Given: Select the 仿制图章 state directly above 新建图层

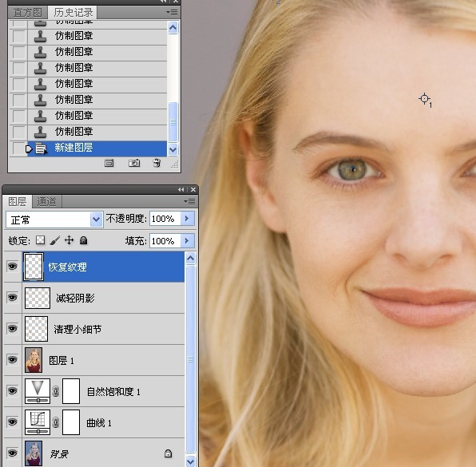Looking at the screenshot, I should coord(97,132).
